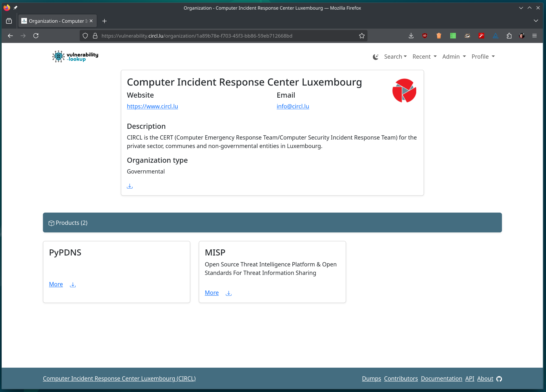Open the Firefox hamburger application menu
Image resolution: width=546 pixels, height=392 pixels.
tap(535, 36)
